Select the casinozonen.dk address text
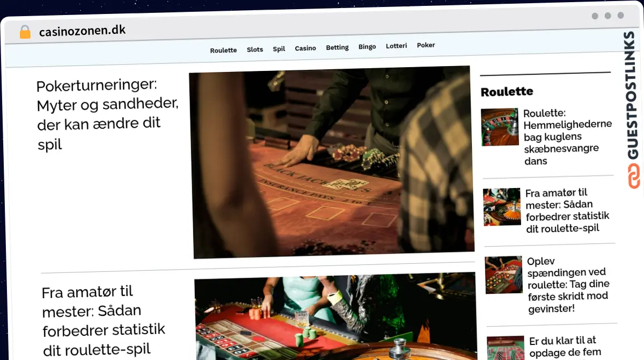This screenshot has width=644, height=360. [x=83, y=31]
